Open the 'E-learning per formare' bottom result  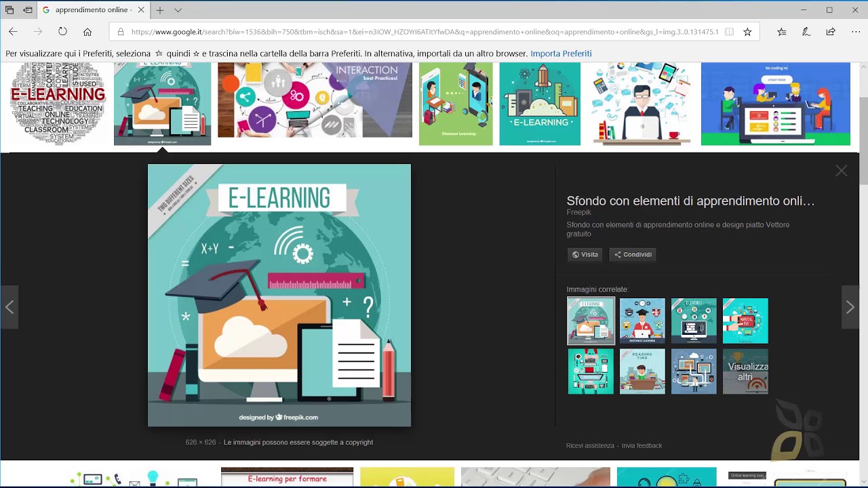point(287,477)
